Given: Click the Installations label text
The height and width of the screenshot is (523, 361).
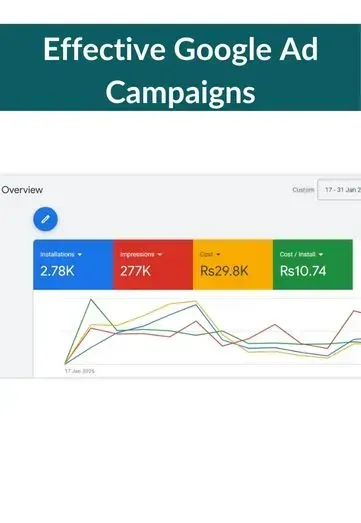Looking at the screenshot, I should point(57,254).
